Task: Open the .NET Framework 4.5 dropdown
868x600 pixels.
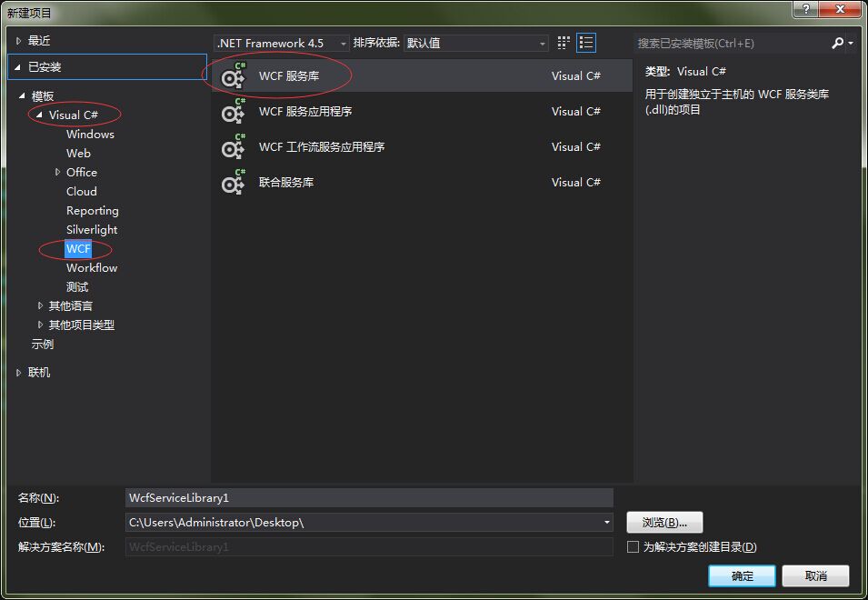Action: click(281, 43)
